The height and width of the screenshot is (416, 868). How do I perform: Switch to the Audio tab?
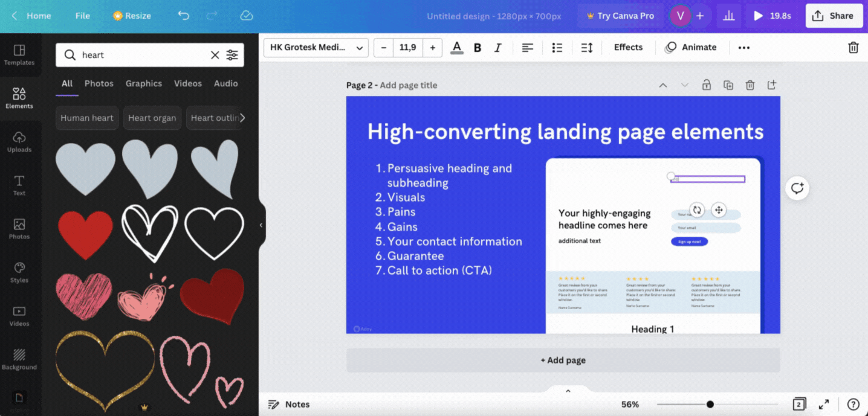[x=226, y=83]
